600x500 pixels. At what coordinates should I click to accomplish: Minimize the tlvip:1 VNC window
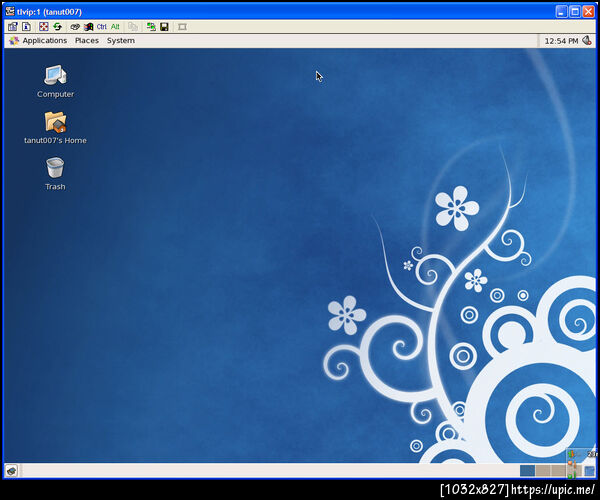coord(561,11)
